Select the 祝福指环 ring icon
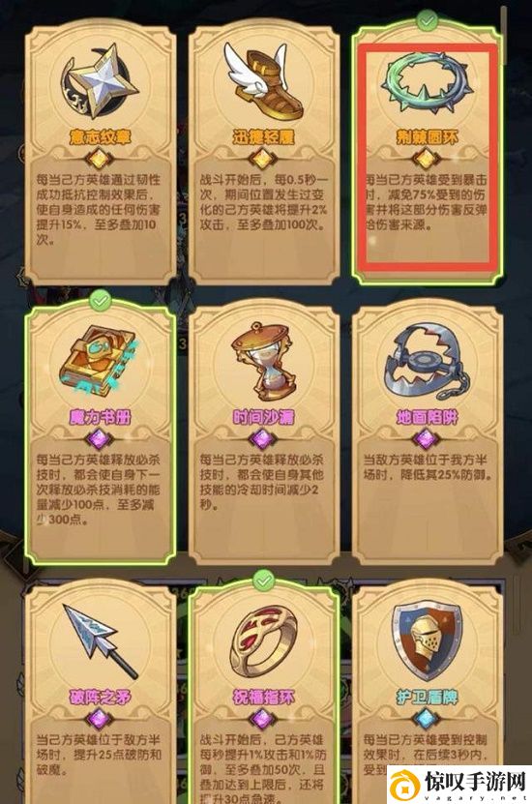Screen dimensions: 532x804 pos(263,642)
